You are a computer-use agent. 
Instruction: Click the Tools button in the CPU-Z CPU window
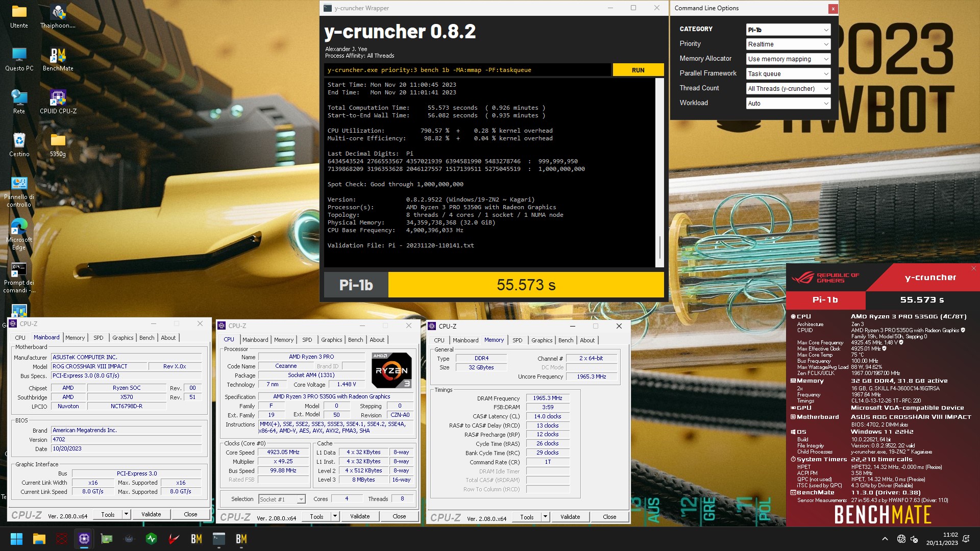point(316,516)
